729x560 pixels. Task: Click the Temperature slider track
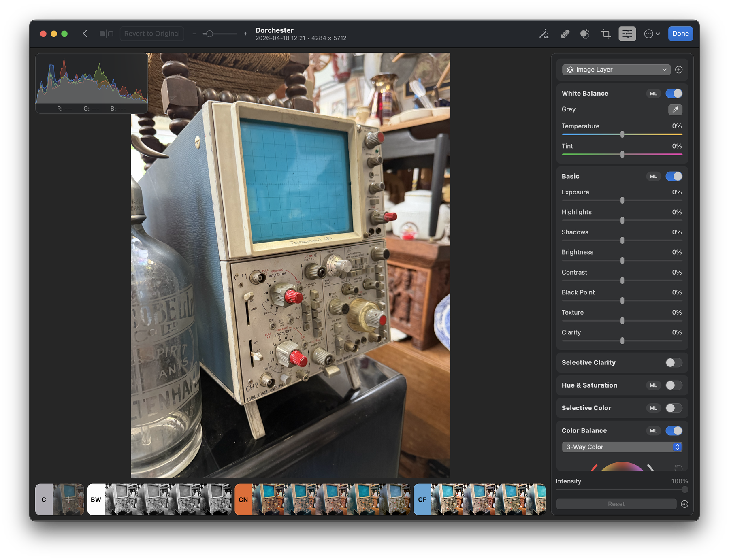pos(622,134)
